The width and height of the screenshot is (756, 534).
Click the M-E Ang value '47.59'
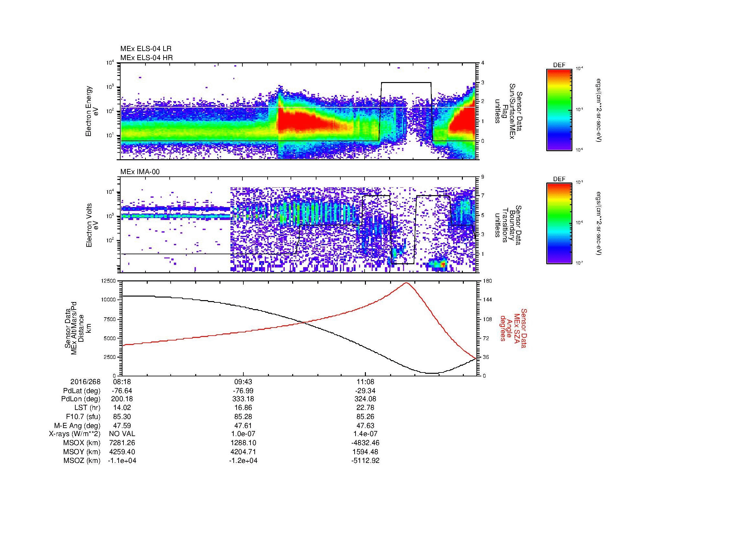click(x=122, y=425)
